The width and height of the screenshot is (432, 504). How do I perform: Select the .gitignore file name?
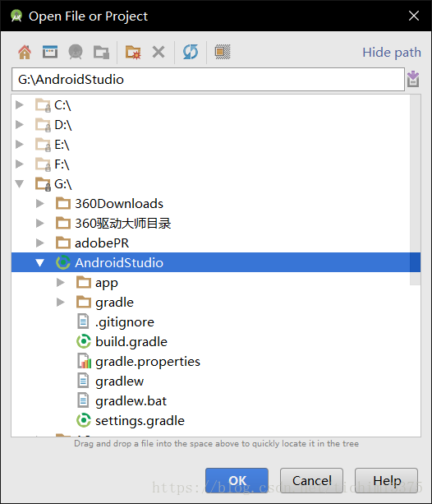click(x=125, y=322)
